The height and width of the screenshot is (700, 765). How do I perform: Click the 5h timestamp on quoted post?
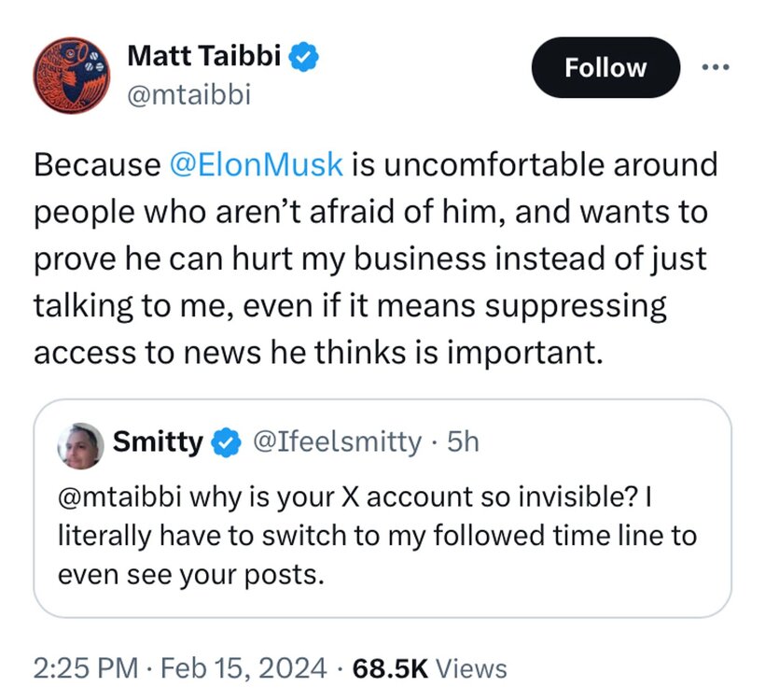463,441
